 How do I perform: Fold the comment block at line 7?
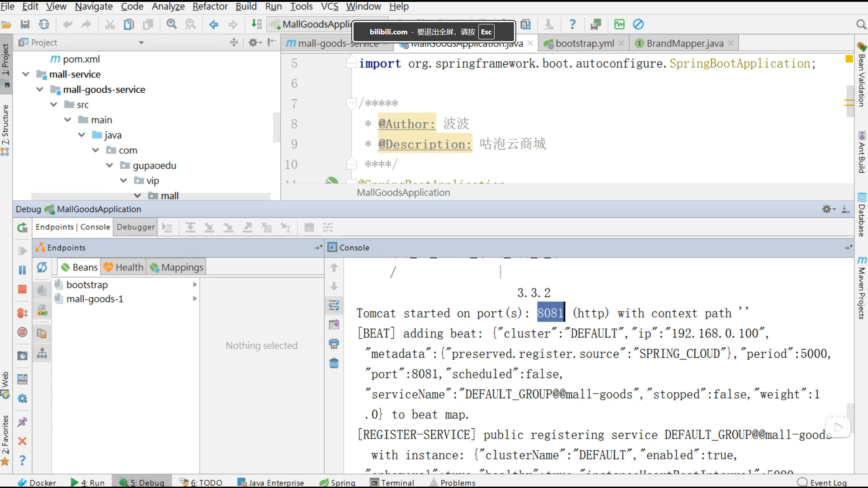(351, 103)
